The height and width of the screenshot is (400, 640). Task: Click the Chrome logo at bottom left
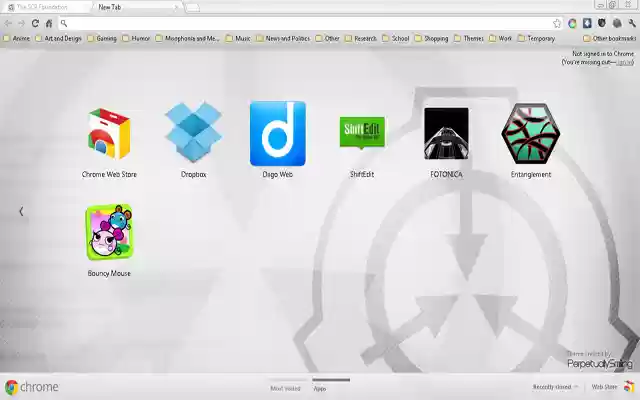31,387
